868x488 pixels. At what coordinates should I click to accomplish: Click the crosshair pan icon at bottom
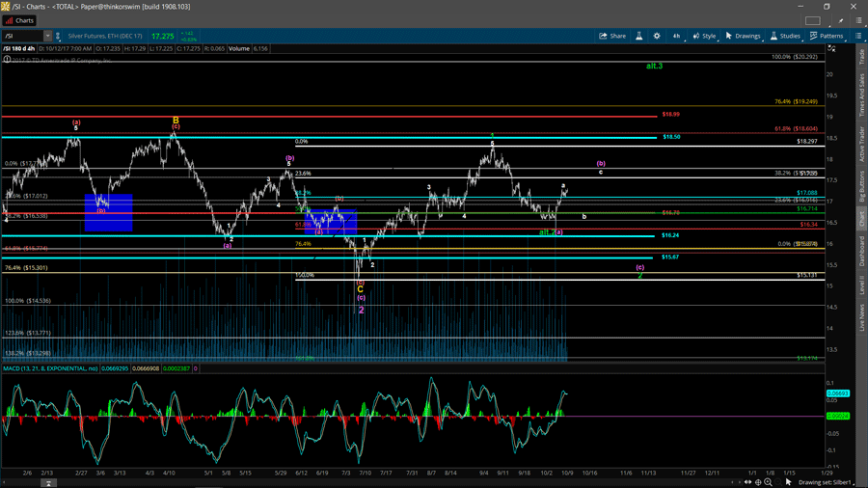click(x=758, y=482)
